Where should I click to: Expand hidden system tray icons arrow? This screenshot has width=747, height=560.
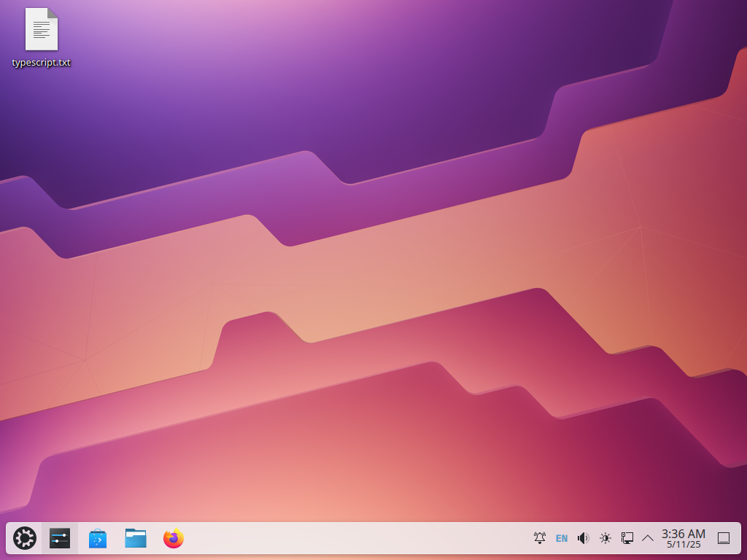tap(648, 538)
